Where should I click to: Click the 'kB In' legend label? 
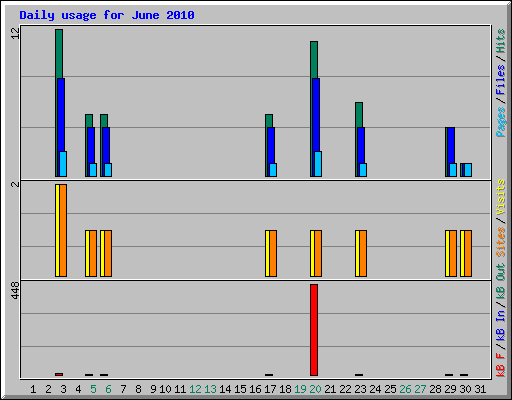tap(500, 325)
